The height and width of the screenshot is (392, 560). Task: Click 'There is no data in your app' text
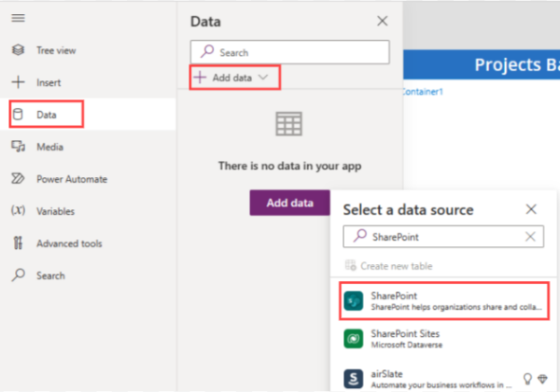pyautogui.click(x=289, y=166)
